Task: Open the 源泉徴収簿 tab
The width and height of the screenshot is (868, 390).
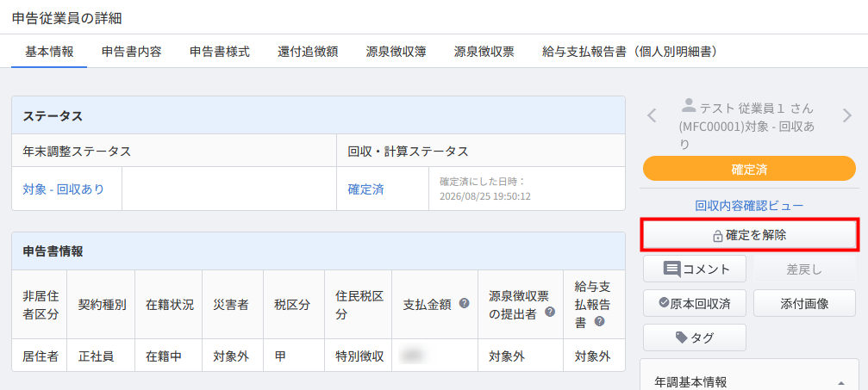Action: click(396, 52)
